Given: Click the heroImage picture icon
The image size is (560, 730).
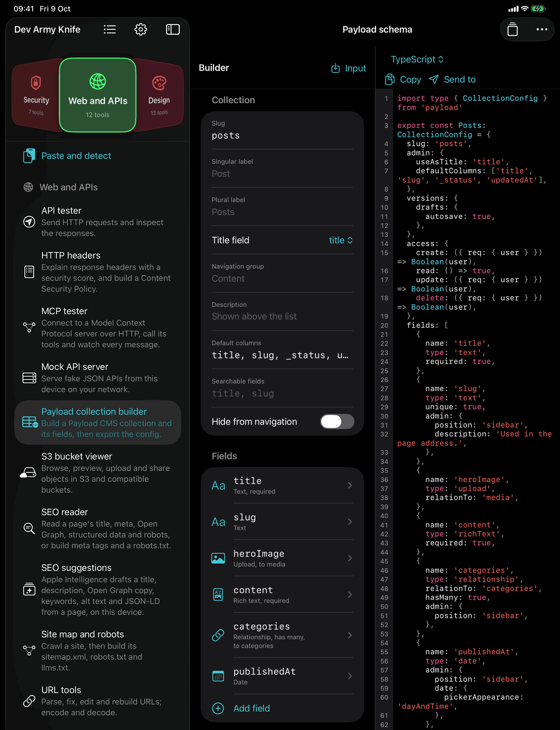Looking at the screenshot, I should coord(218,558).
